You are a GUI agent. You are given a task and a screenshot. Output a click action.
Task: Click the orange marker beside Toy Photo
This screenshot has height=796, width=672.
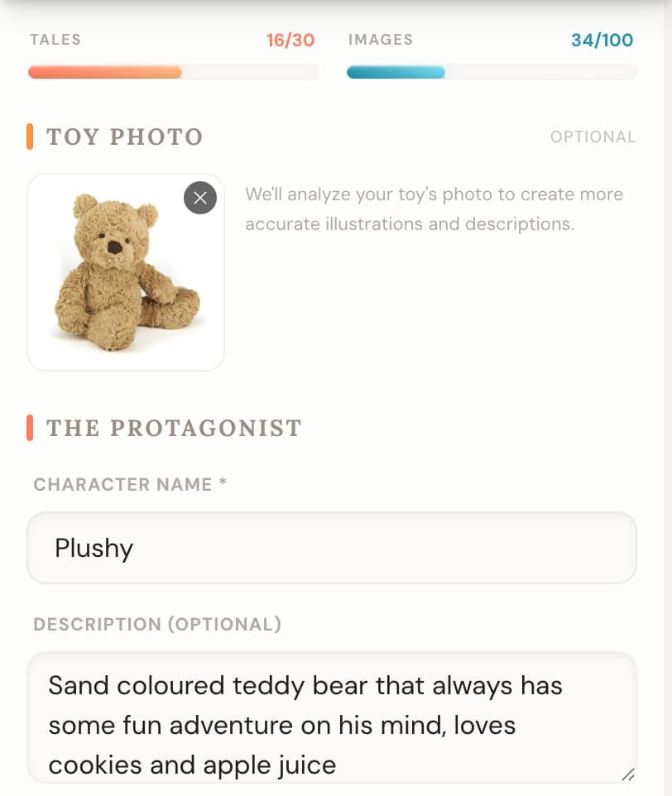coord(30,137)
